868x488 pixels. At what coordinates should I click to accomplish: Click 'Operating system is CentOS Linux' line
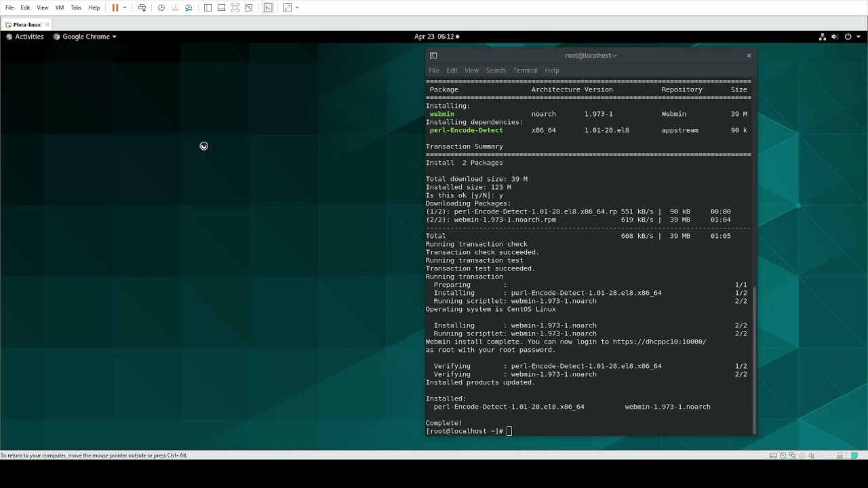click(x=491, y=309)
